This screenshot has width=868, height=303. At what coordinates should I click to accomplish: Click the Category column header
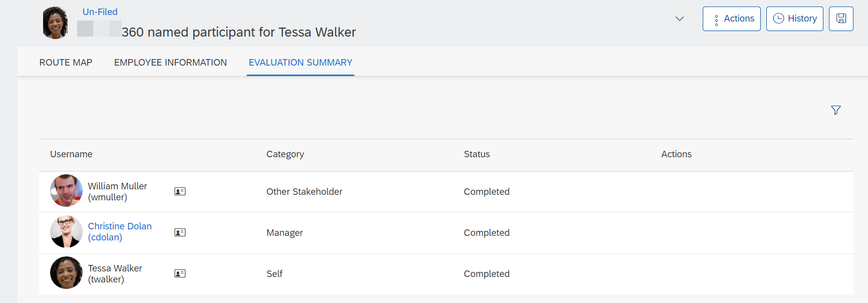click(x=285, y=154)
